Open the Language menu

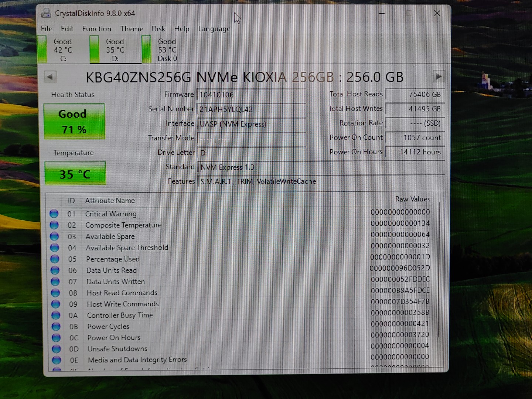point(214,29)
